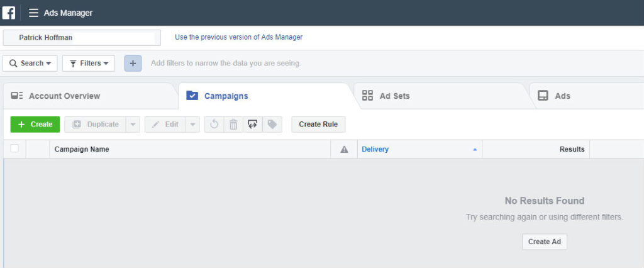644x268 pixels.
Task: Open the Filters dropdown
Action: tap(89, 64)
